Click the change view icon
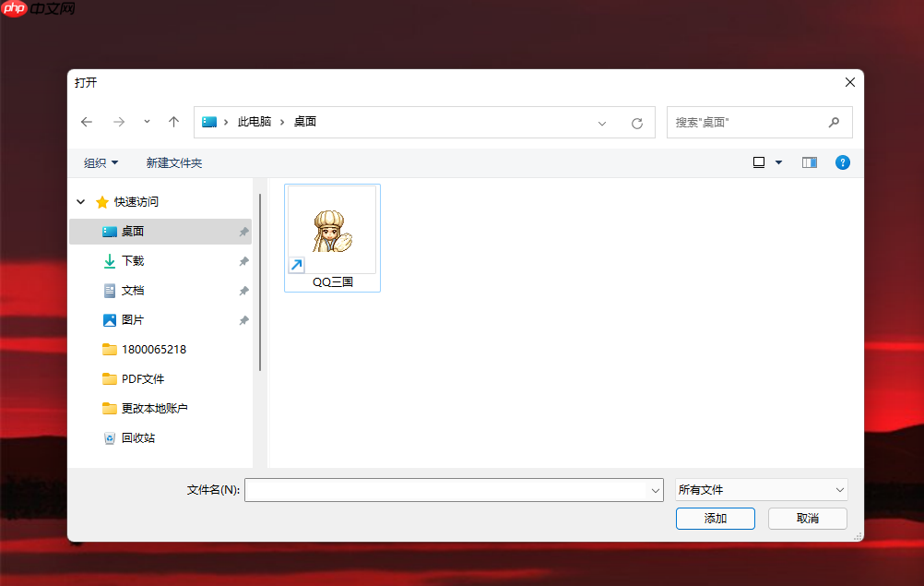Screen dimensions: 924x586 point(760,162)
